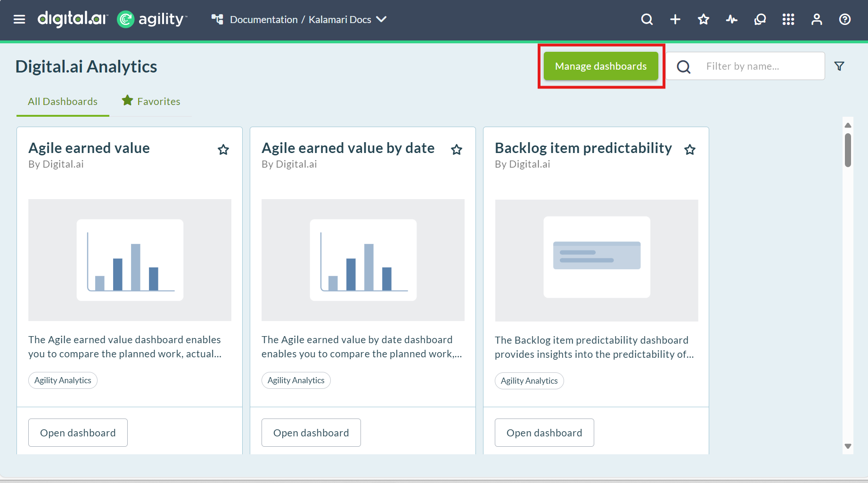Favorite the Agile earned value by date dashboard
Screen dimensions: 868x483
(x=457, y=150)
